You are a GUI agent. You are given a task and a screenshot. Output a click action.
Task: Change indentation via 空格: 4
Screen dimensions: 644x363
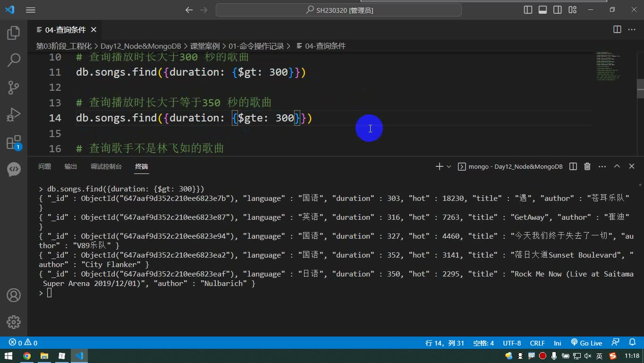tap(483, 343)
